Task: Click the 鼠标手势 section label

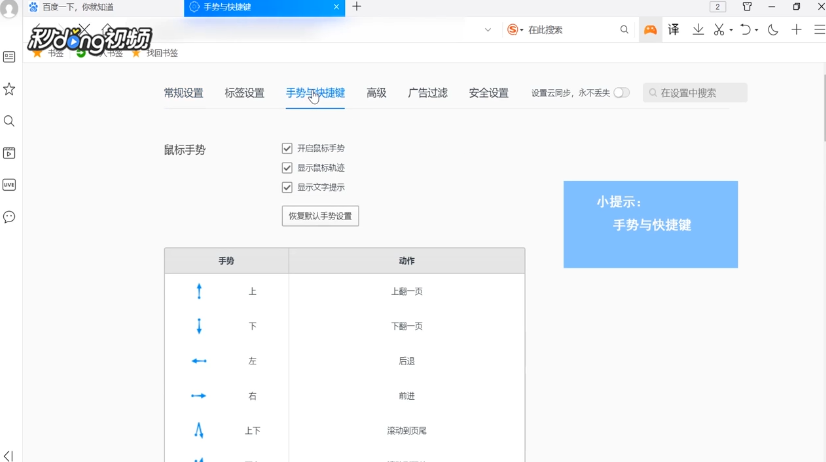Action: (x=184, y=150)
